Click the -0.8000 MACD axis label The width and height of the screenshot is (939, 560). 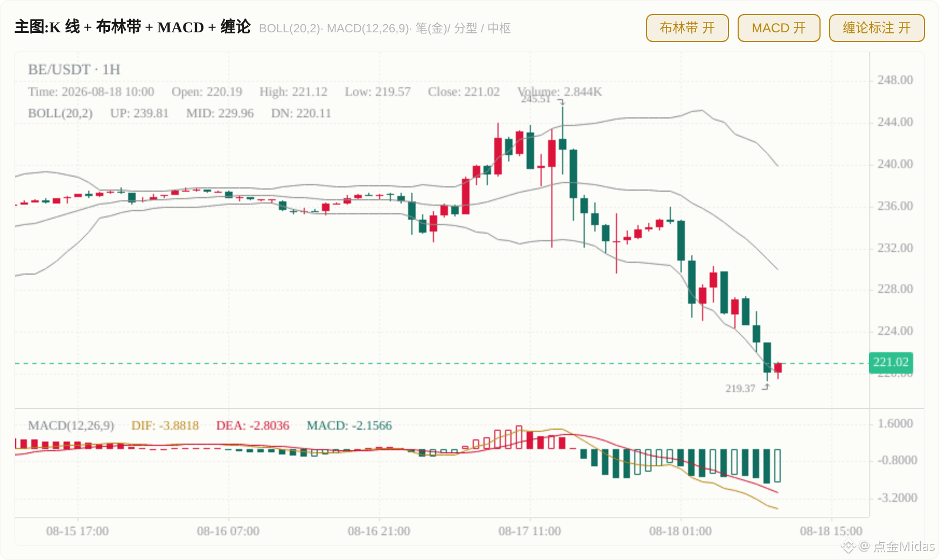coord(898,460)
